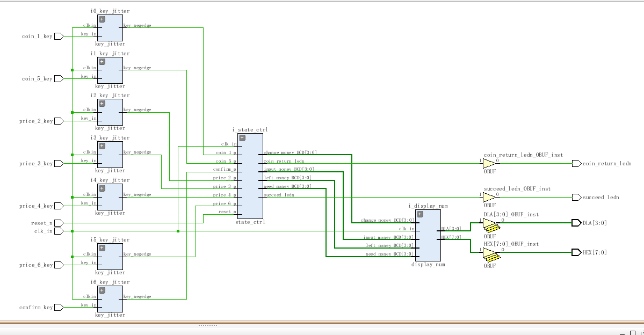644x335 pixels.
Task: Select the coin_return_ledn OBUF triangle
Action: pyautogui.click(x=489, y=163)
